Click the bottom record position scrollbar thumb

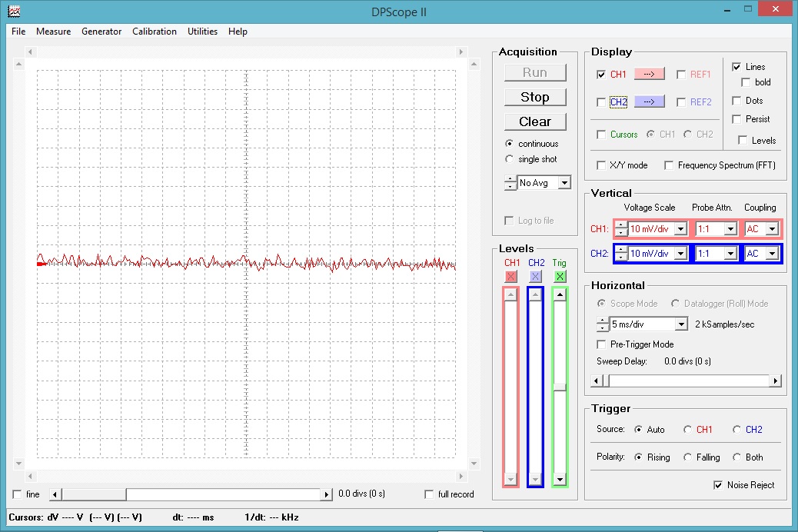pos(94,494)
